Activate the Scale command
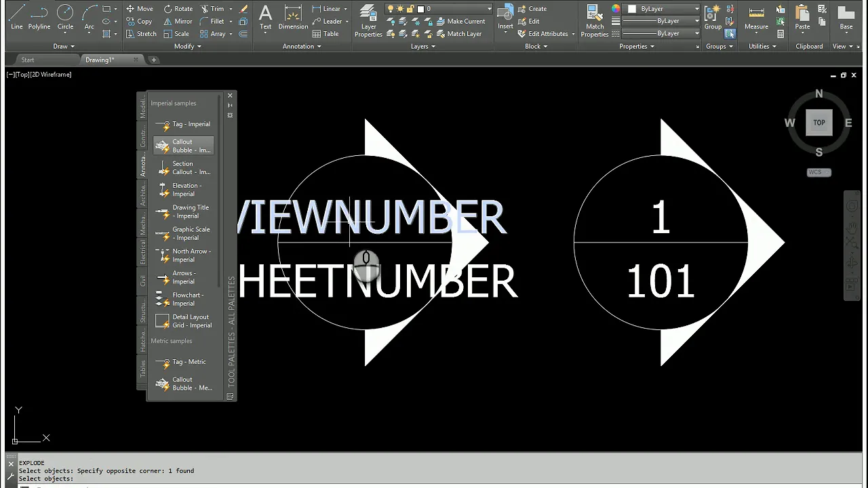 [176, 34]
